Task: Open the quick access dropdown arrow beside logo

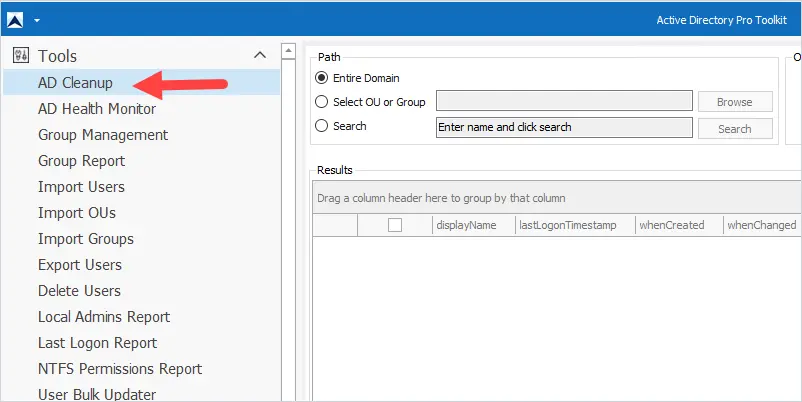Action: (37, 20)
